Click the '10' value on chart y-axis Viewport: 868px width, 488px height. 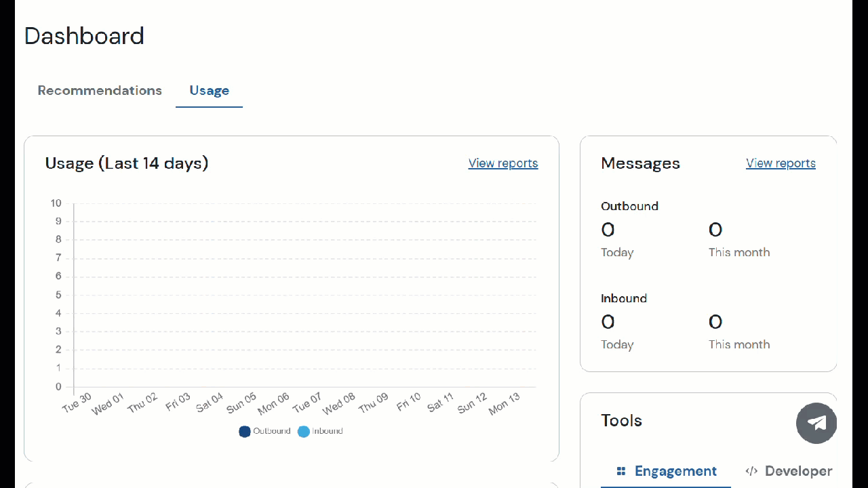point(56,203)
